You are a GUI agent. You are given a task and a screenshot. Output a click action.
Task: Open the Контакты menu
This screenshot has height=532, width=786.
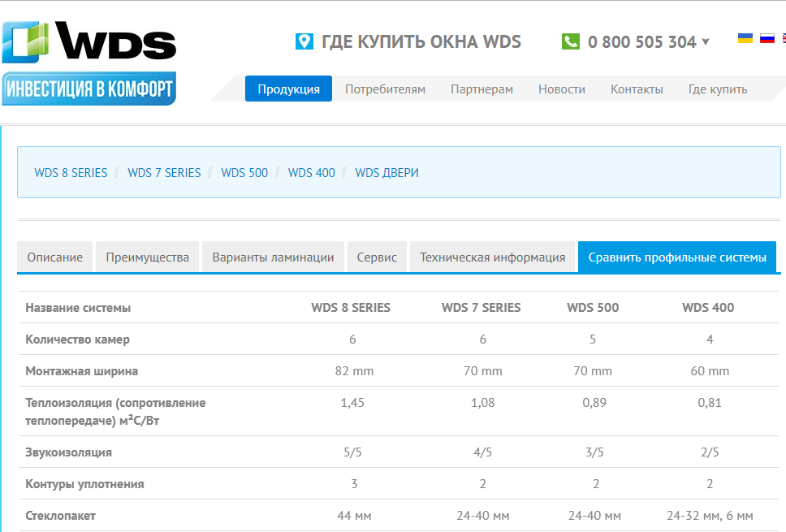point(637,89)
